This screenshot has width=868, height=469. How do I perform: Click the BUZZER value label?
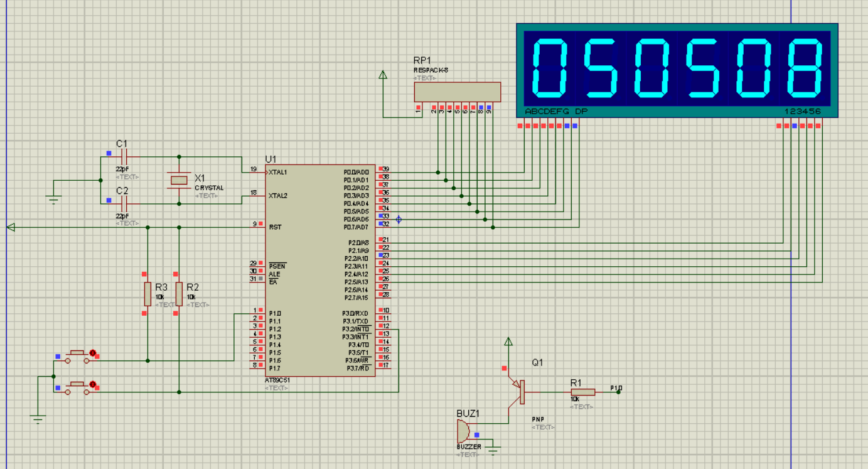469,447
